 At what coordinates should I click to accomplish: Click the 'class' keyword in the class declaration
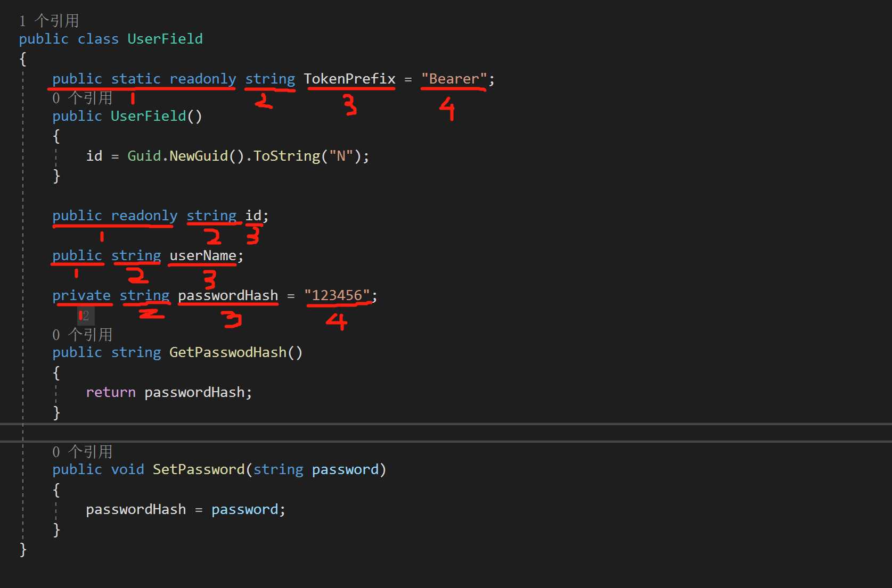pos(98,39)
